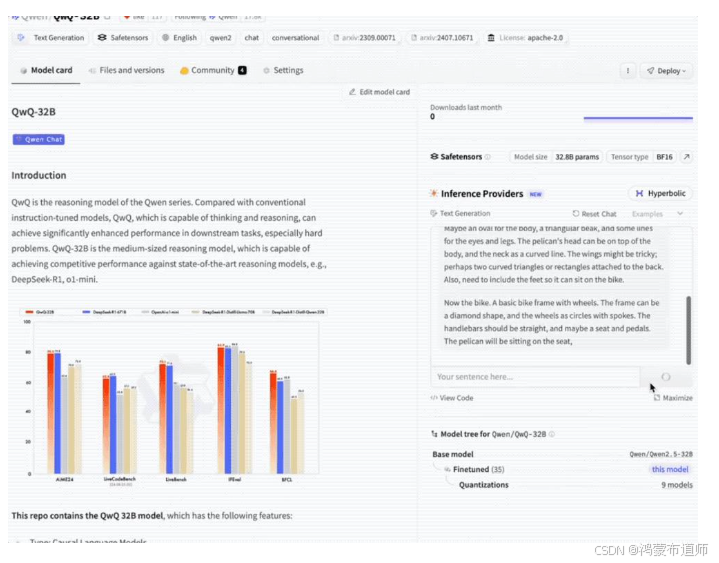Viewport: 719px width, 563px height.
Task: Maximize the inference widget
Action: pyautogui.click(x=673, y=398)
